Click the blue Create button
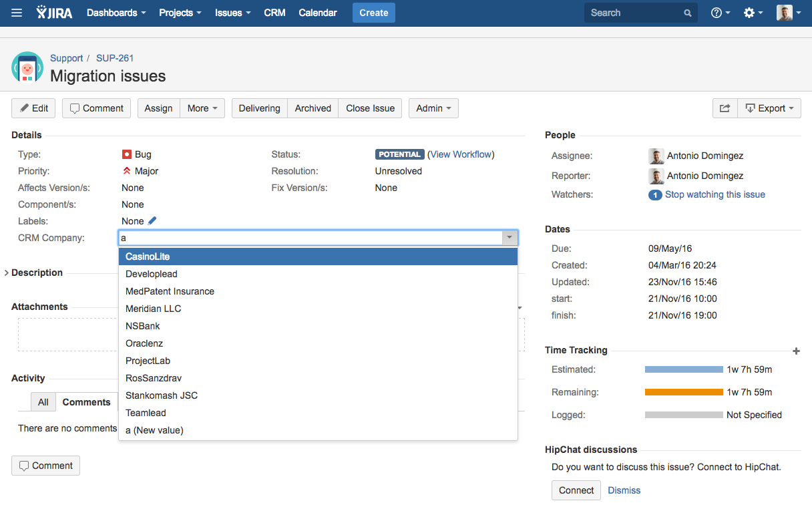This screenshot has height=513, width=812. [373, 13]
